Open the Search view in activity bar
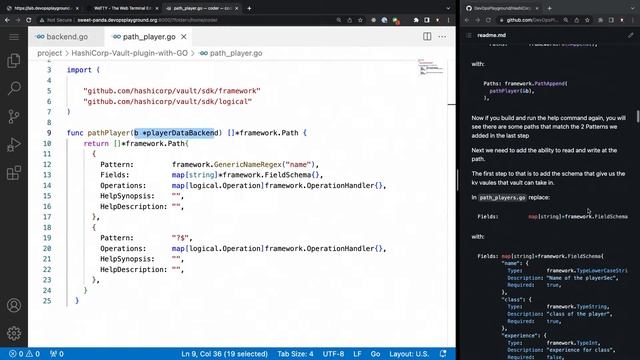Image resolution: width=640 pixels, height=360 pixels. pyautogui.click(x=14, y=88)
